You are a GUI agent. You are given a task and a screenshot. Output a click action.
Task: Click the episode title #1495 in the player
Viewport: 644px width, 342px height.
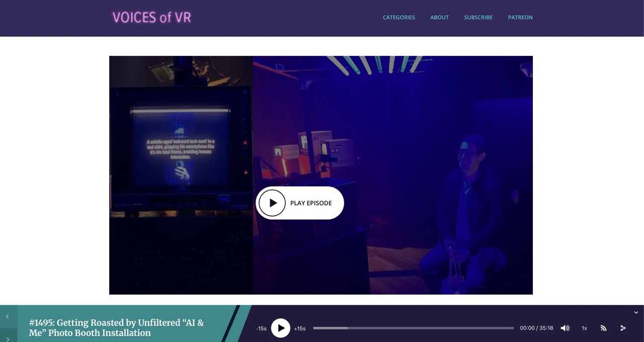tap(116, 327)
